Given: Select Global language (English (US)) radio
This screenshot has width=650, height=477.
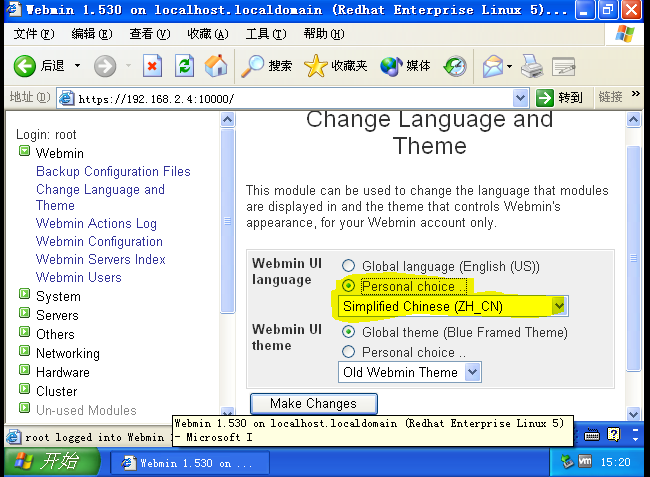Looking at the screenshot, I should pos(348,266).
